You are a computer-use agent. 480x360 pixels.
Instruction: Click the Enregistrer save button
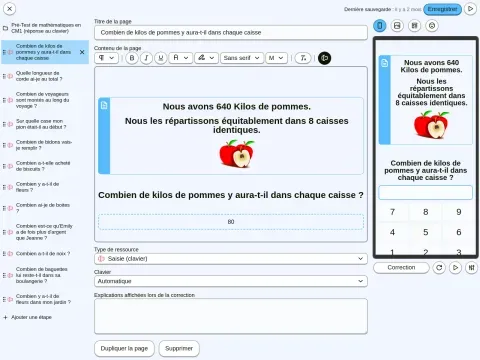click(x=442, y=9)
